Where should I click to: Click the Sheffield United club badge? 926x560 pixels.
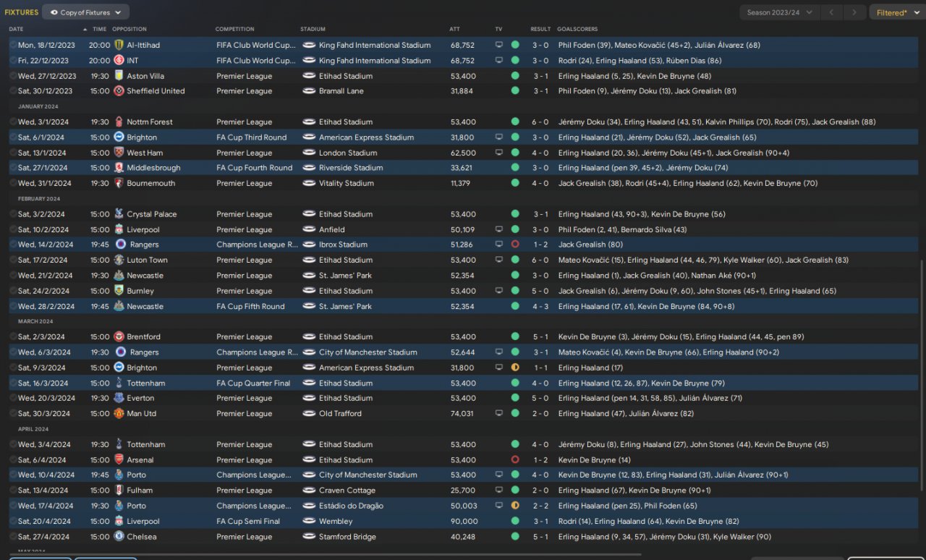119,91
